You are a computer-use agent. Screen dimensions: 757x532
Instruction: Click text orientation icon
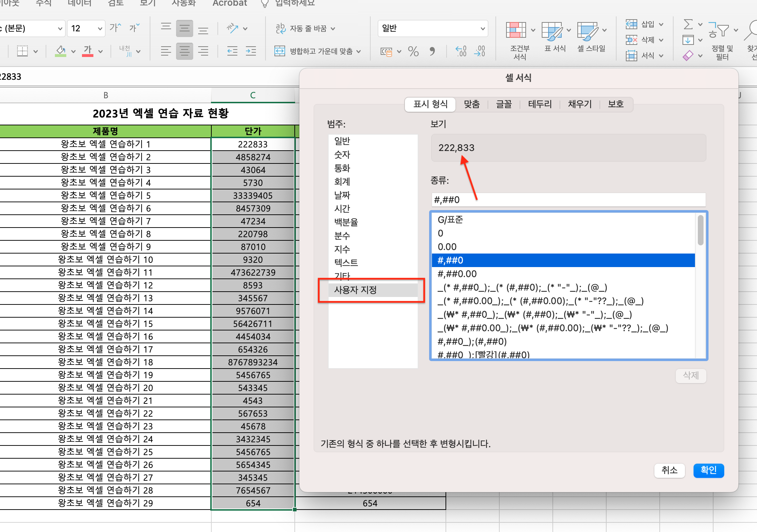pos(233,28)
